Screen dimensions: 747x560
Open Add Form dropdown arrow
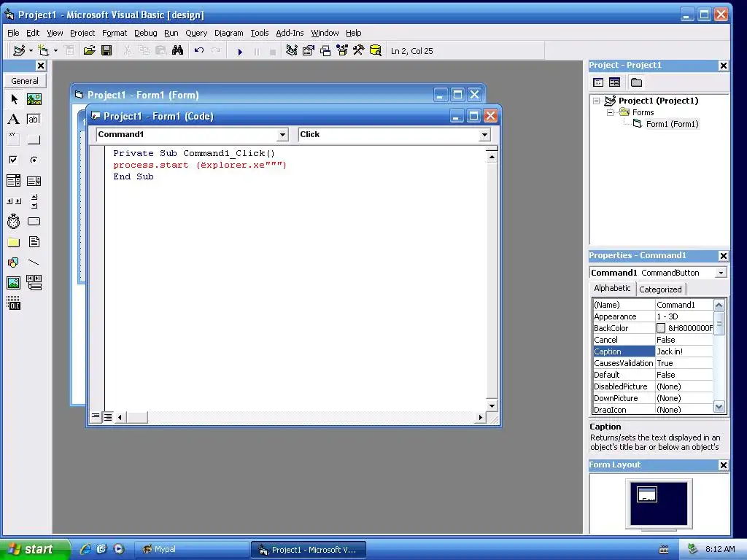(x=55, y=50)
